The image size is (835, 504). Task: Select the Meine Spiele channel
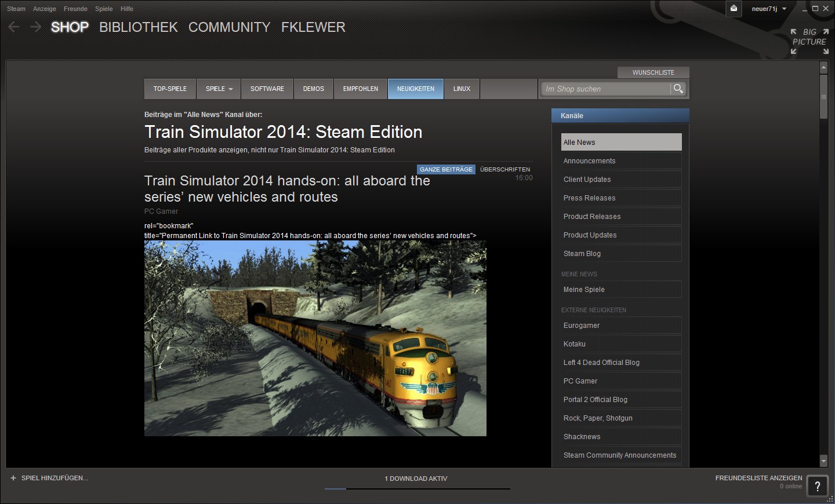pyautogui.click(x=622, y=290)
